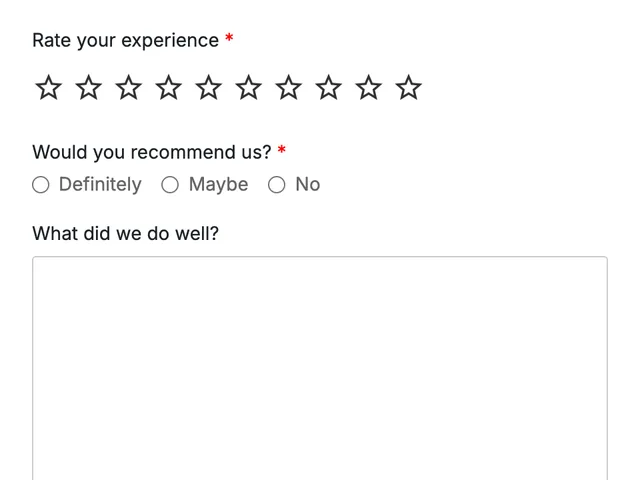The image size is (640, 480).
Task: Set rating to eight stars
Action: [329, 87]
